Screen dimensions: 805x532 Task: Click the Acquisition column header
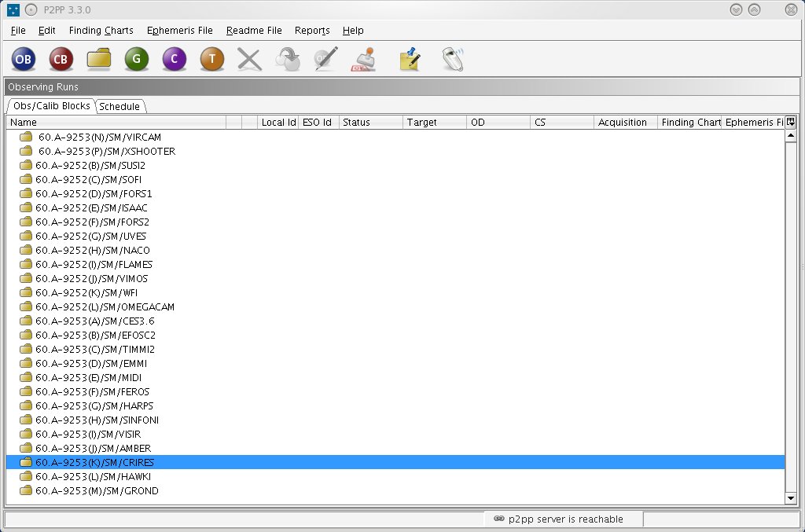625,122
